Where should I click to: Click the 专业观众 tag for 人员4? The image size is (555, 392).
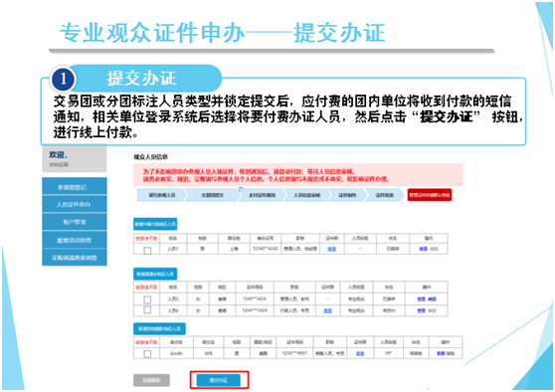[x=356, y=310]
